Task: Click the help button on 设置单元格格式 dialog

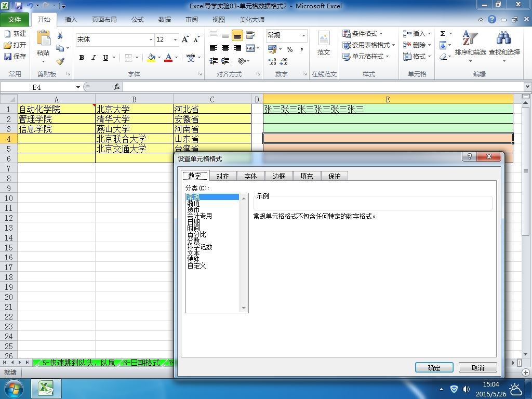Action: tap(470, 156)
